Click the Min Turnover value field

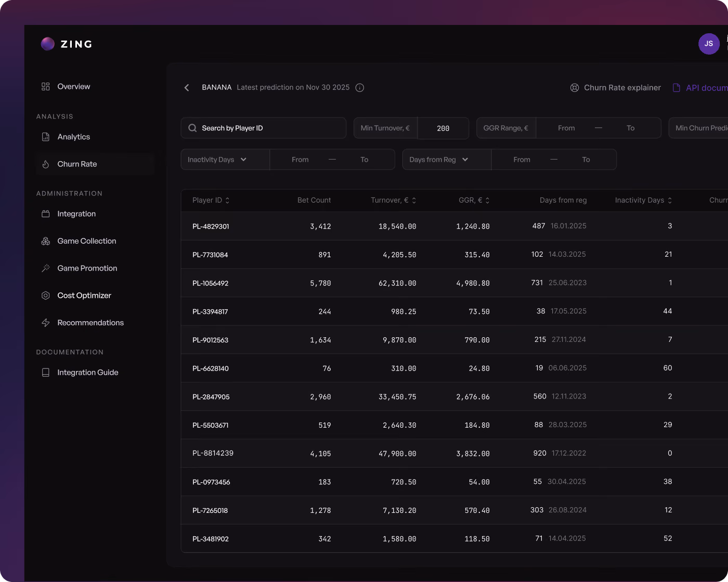(x=443, y=128)
